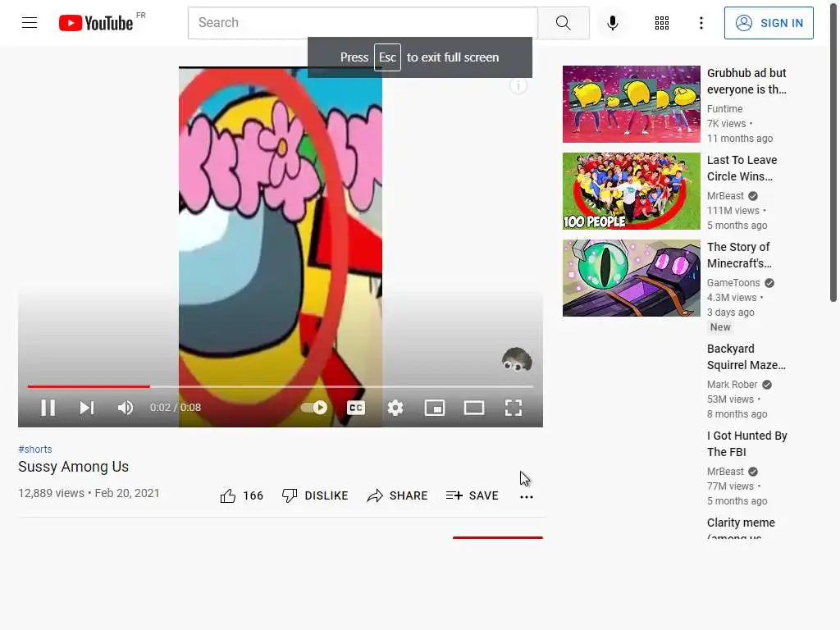The height and width of the screenshot is (630, 840).
Task: Open the video info card icon
Action: [x=518, y=85]
